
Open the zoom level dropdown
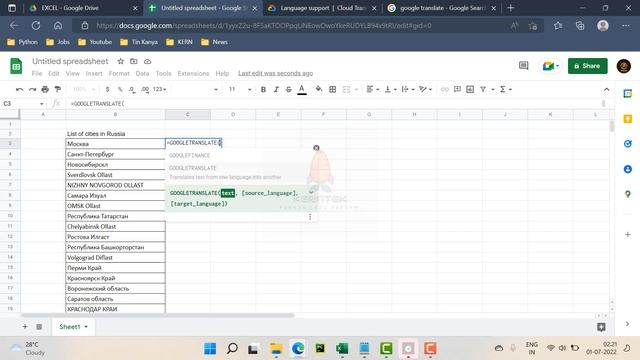(84, 89)
